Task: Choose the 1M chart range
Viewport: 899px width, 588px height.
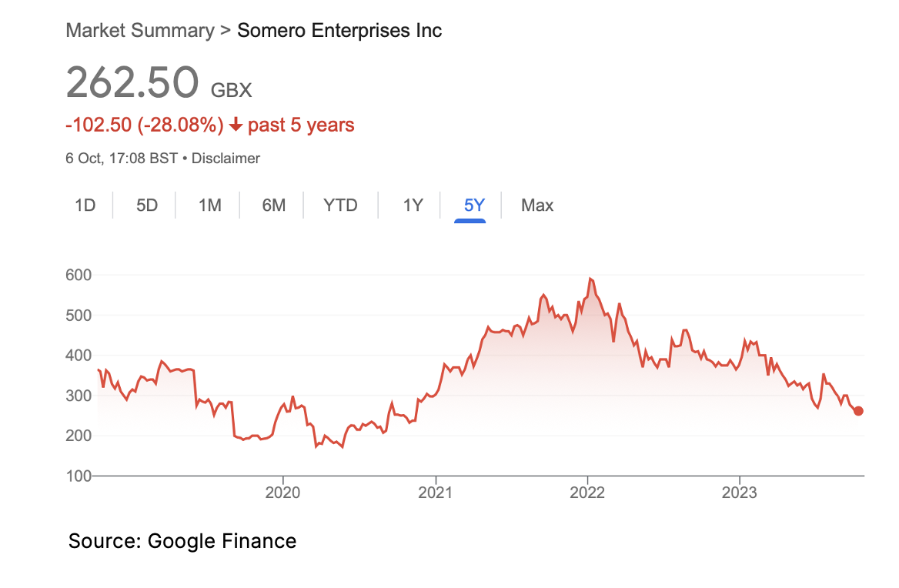Action: click(210, 205)
